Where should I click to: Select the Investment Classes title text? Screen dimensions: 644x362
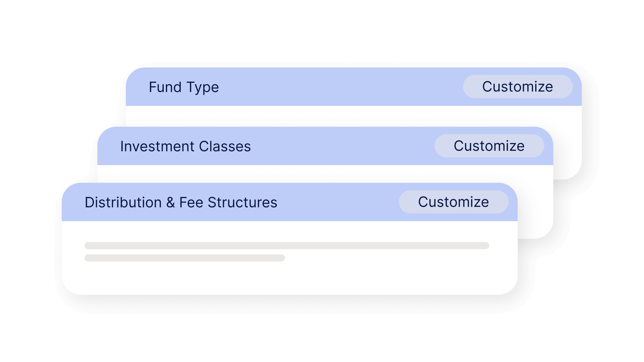point(185,146)
